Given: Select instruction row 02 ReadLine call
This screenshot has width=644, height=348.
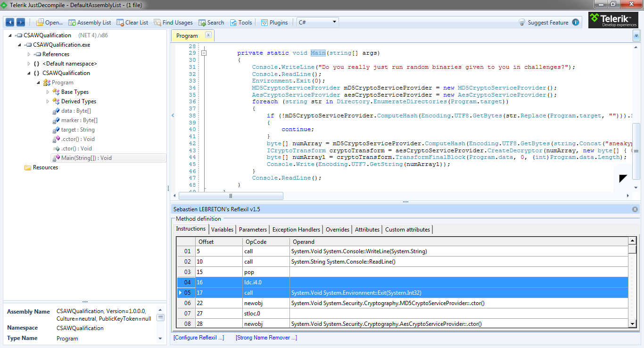Looking at the screenshot, I should point(402,262).
